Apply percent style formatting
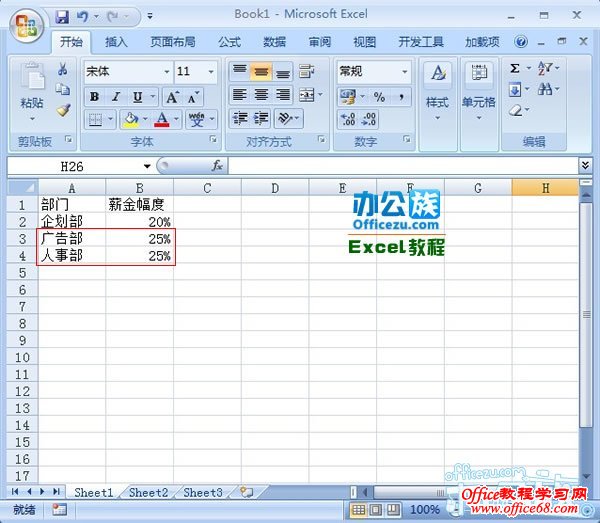Image resolution: width=600 pixels, height=523 pixels. (379, 97)
